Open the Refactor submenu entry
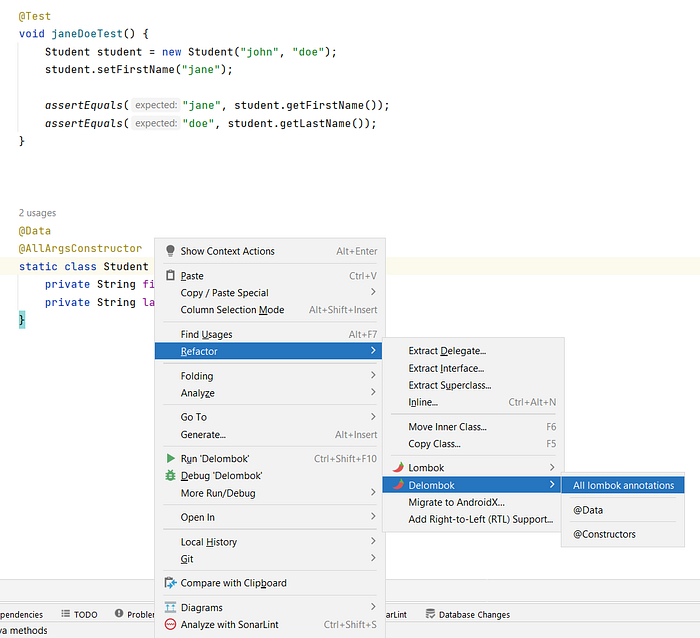The image size is (700, 638). (x=268, y=351)
